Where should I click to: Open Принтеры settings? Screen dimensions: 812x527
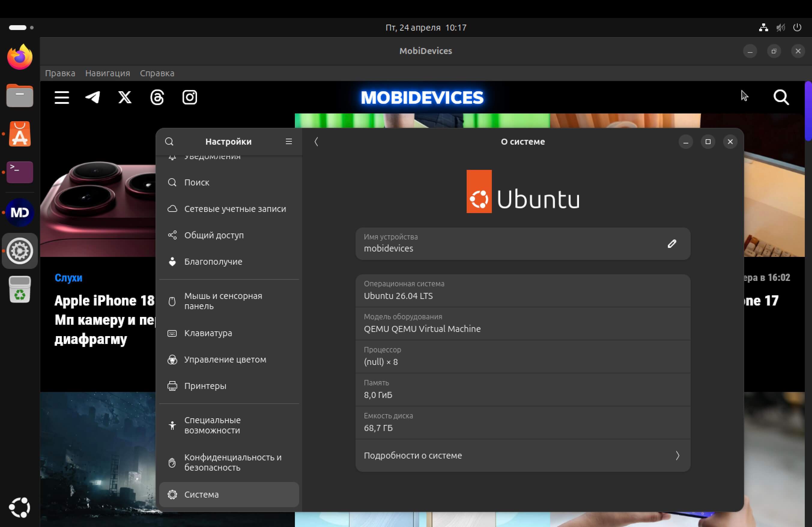pos(205,386)
